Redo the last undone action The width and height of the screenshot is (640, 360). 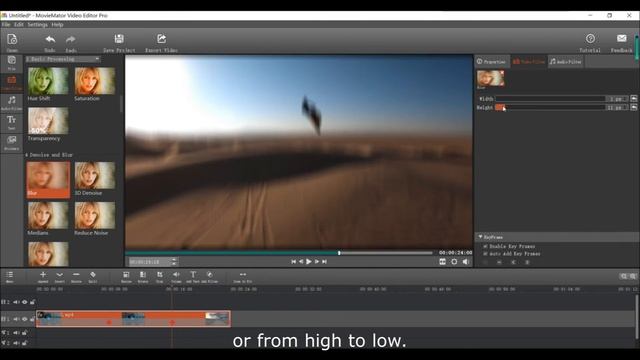coord(71,40)
